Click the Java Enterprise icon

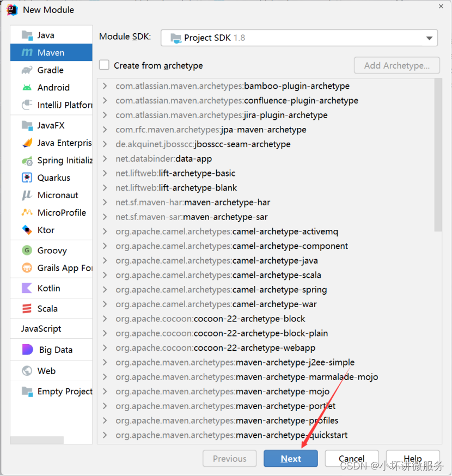click(x=27, y=143)
